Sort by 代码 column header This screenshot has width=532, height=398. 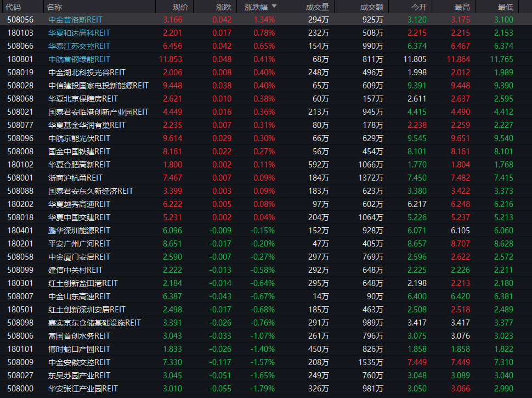tap(13, 7)
